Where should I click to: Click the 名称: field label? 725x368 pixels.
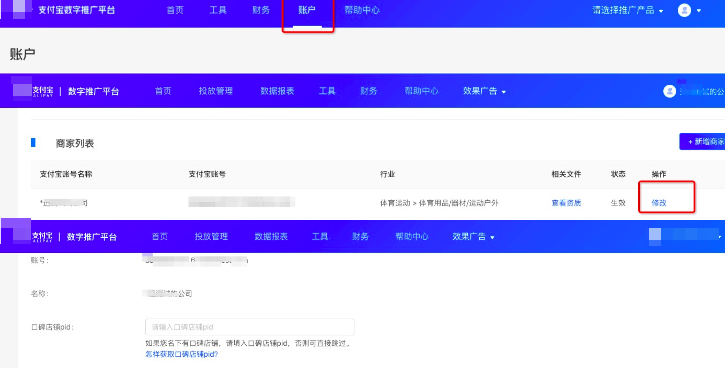[40, 294]
